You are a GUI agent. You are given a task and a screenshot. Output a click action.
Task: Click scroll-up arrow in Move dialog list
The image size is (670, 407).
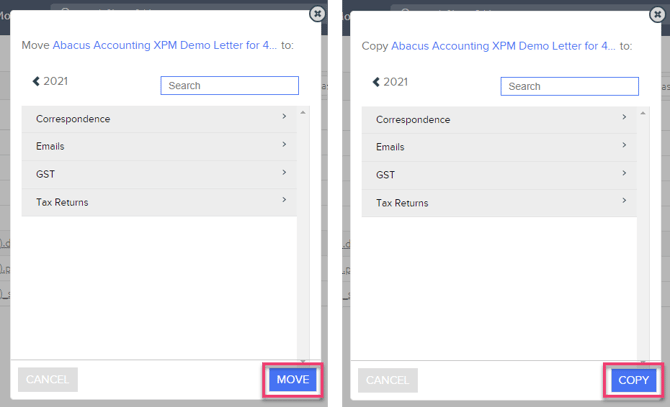tap(303, 112)
